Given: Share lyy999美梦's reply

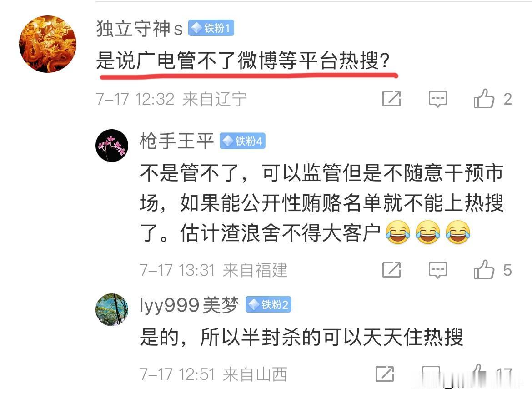Looking at the screenshot, I should tap(385, 374).
